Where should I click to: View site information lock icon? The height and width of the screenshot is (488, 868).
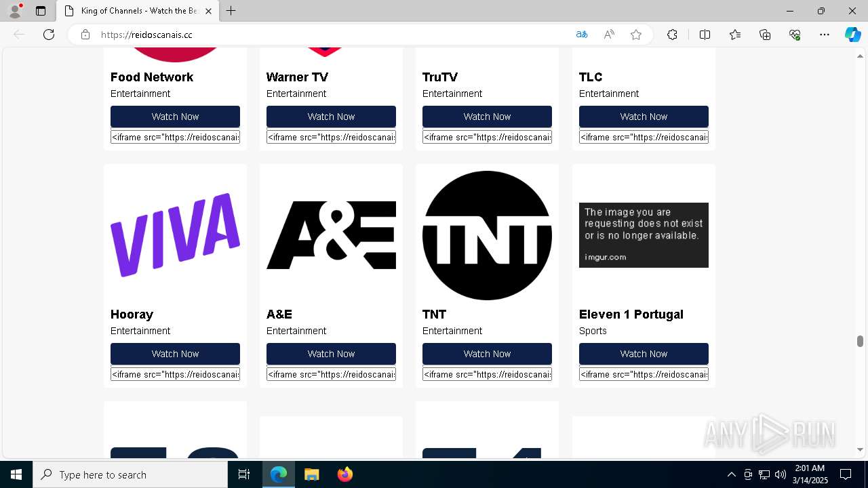[85, 35]
